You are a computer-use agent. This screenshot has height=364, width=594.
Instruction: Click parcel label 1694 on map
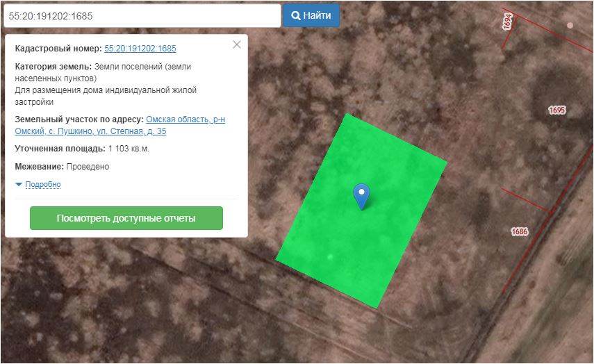[507, 22]
